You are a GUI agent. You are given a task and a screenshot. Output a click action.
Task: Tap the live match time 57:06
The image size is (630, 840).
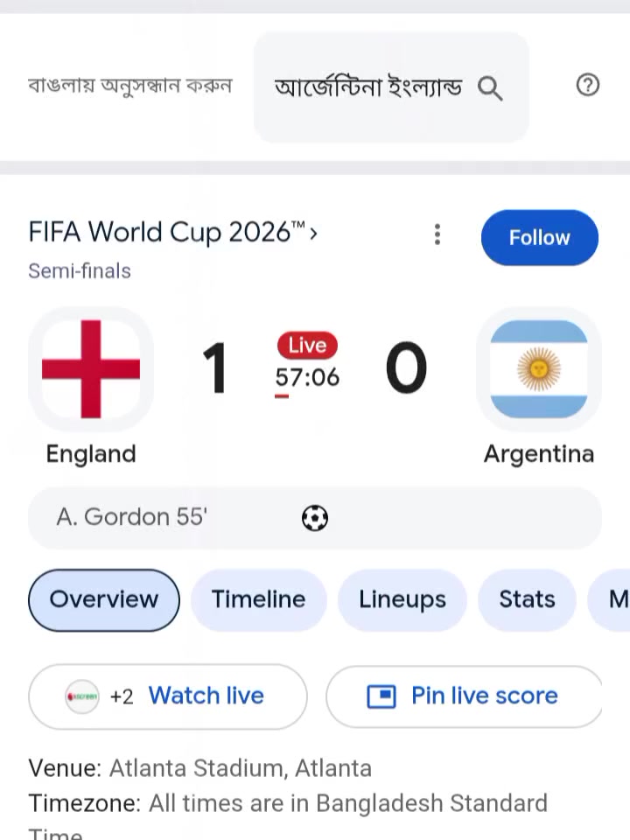[307, 378]
